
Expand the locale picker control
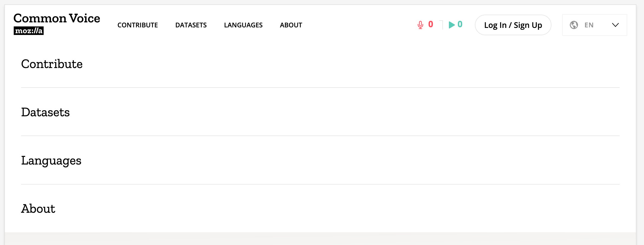click(x=594, y=25)
